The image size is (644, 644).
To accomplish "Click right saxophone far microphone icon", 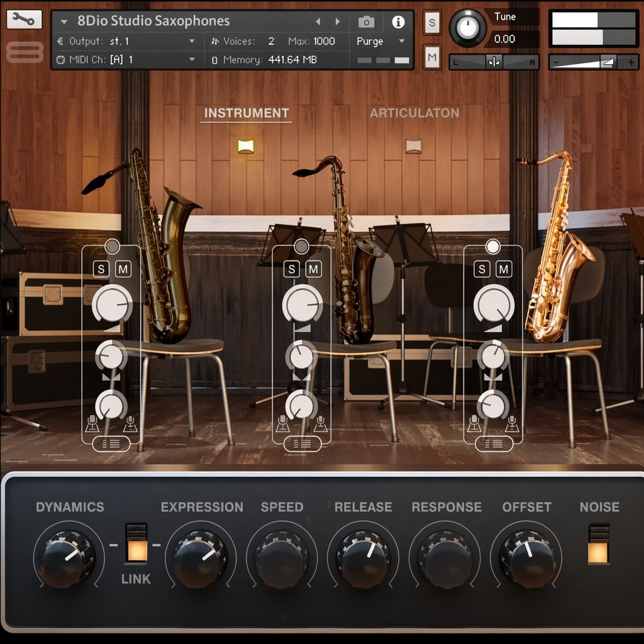I will pyautogui.click(x=512, y=424).
